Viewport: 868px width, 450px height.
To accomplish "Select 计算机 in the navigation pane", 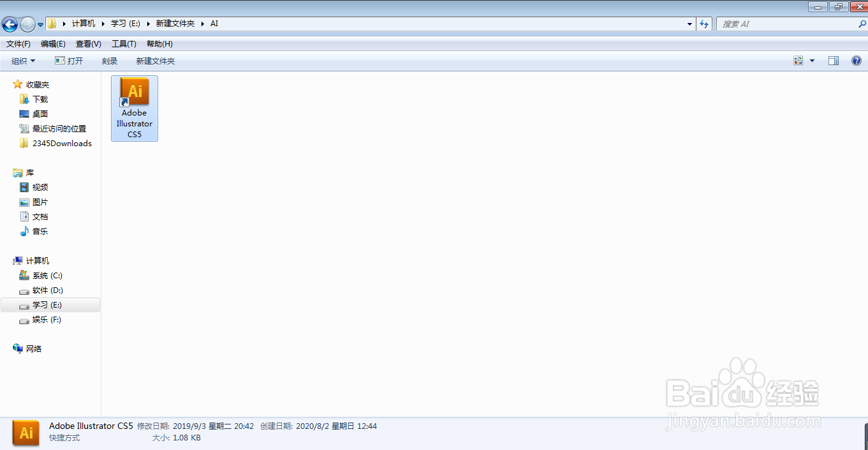I will pyautogui.click(x=38, y=261).
